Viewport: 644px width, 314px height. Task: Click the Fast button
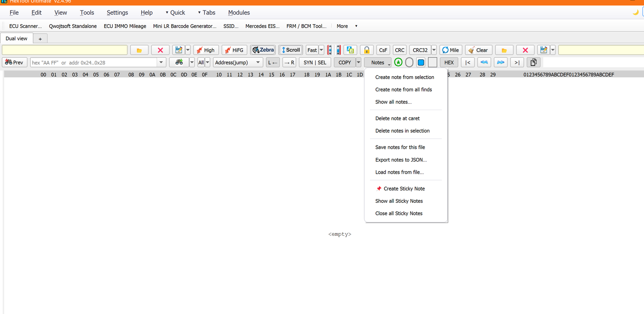click(x=312, y=50)
